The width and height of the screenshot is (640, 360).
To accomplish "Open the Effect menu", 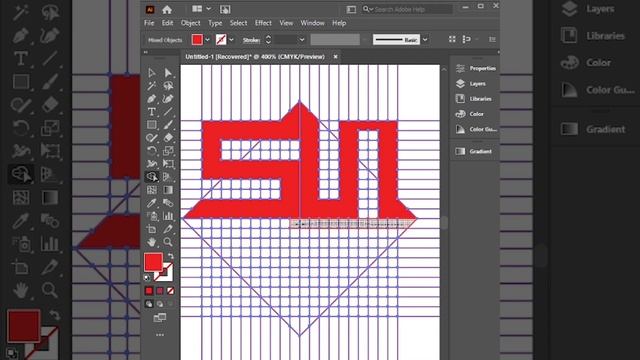I will [x=263, y=23].
